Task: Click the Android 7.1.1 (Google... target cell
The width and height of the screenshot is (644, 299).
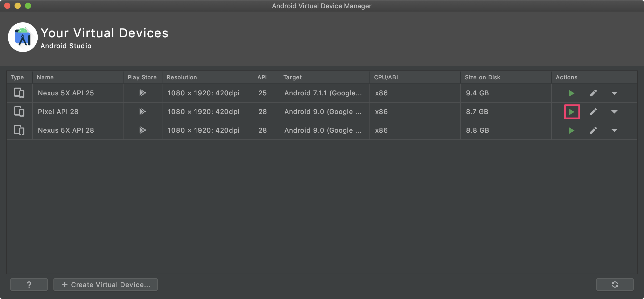Action: tap(324, 93)
